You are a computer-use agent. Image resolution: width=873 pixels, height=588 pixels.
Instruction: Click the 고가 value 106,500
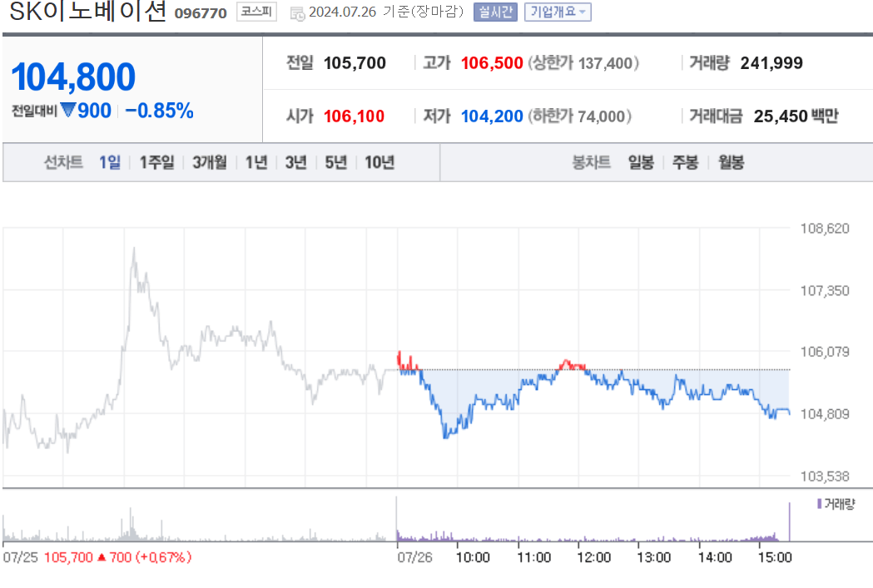click(x=492, y=63)
